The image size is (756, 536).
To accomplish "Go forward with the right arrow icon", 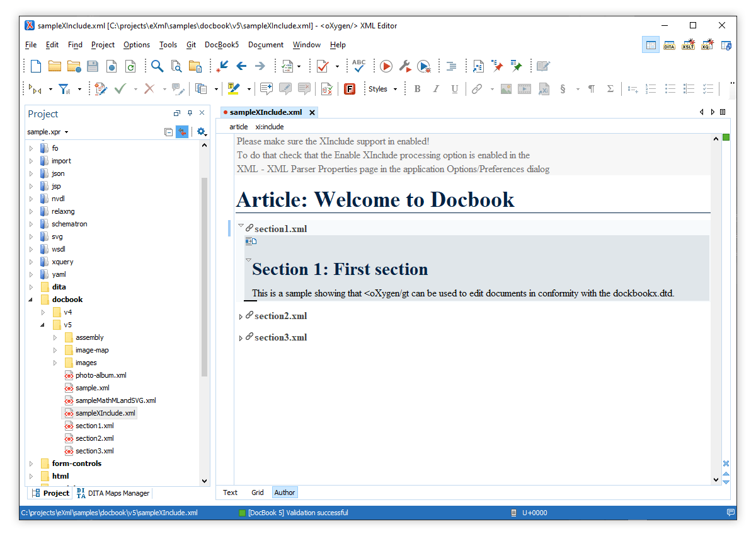I will pyautogui.click(x=260, y=66).
